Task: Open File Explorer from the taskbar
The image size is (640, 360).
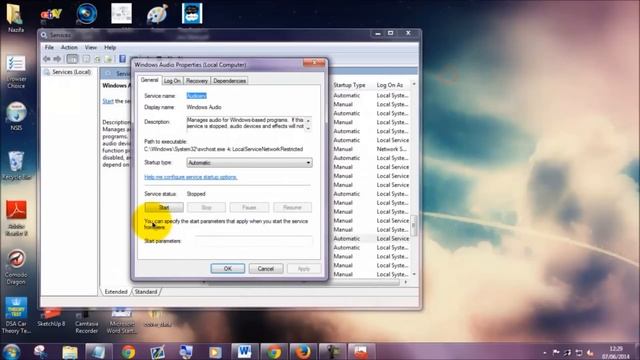Action: click(x=70, y=352)
